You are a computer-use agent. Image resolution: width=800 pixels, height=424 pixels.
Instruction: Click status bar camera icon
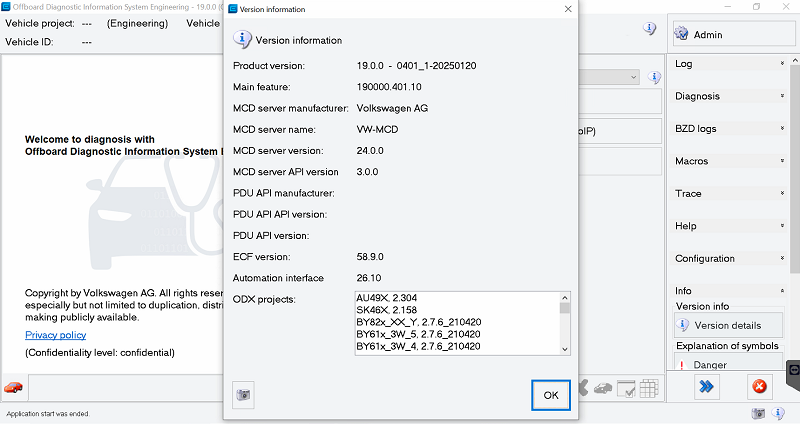pyautogui.click(x=759, y=413)
